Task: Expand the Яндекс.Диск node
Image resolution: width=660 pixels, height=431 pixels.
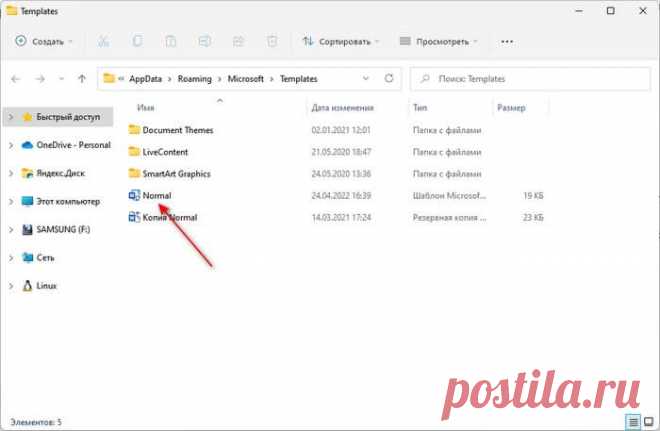Action: click(x=11, y=173)
